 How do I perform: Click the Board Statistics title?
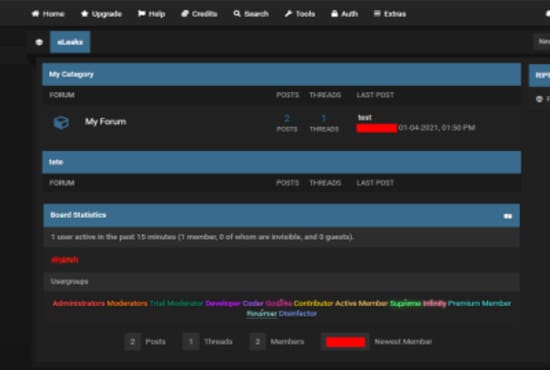pos(78,215)
